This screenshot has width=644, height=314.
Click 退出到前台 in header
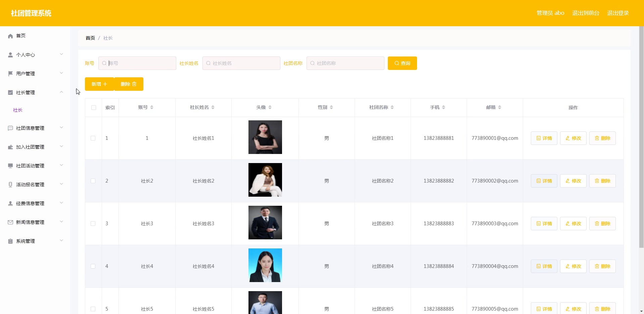pyautogui.click(x=586, y=13)
